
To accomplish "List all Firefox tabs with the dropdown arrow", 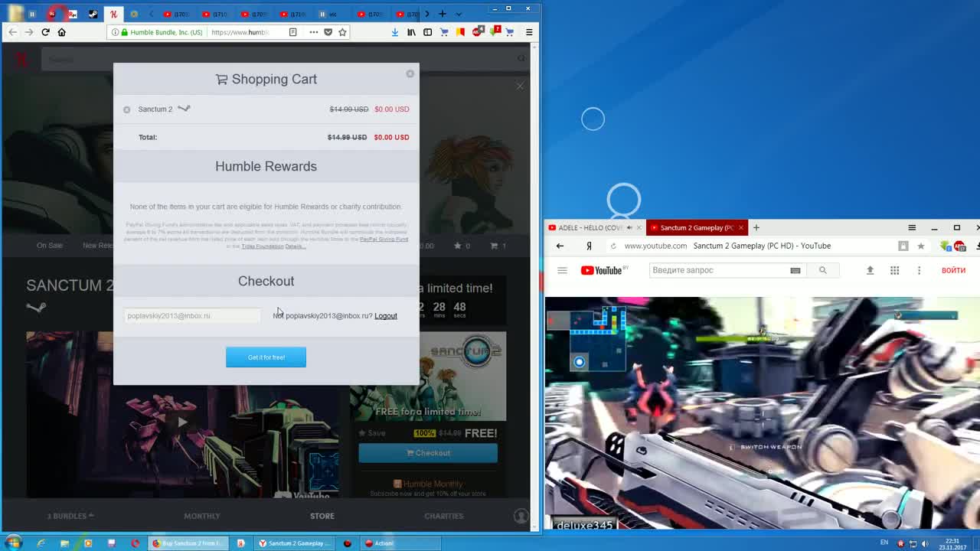I will [459, 14].
